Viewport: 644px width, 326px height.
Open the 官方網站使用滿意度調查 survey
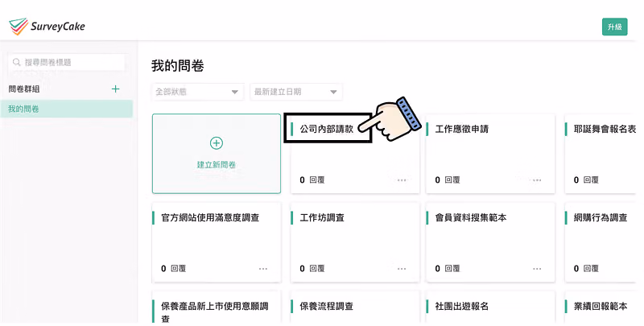tap(210, 217)
